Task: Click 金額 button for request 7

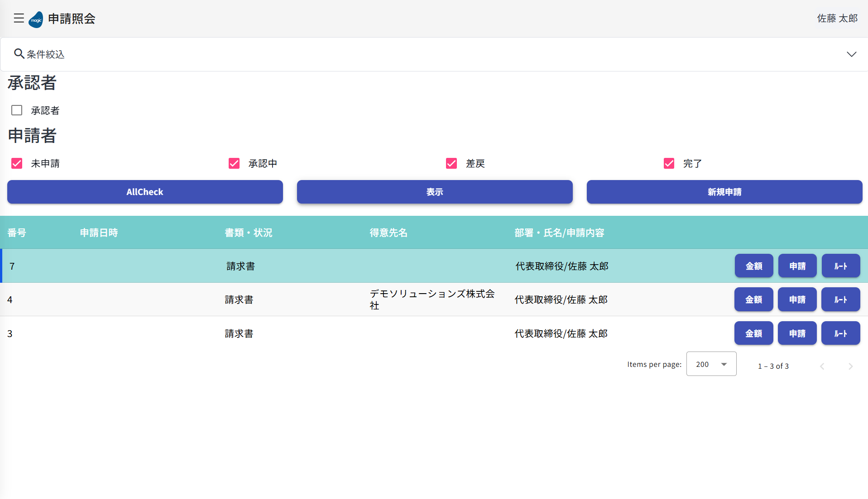Action: tap(753, 266)
